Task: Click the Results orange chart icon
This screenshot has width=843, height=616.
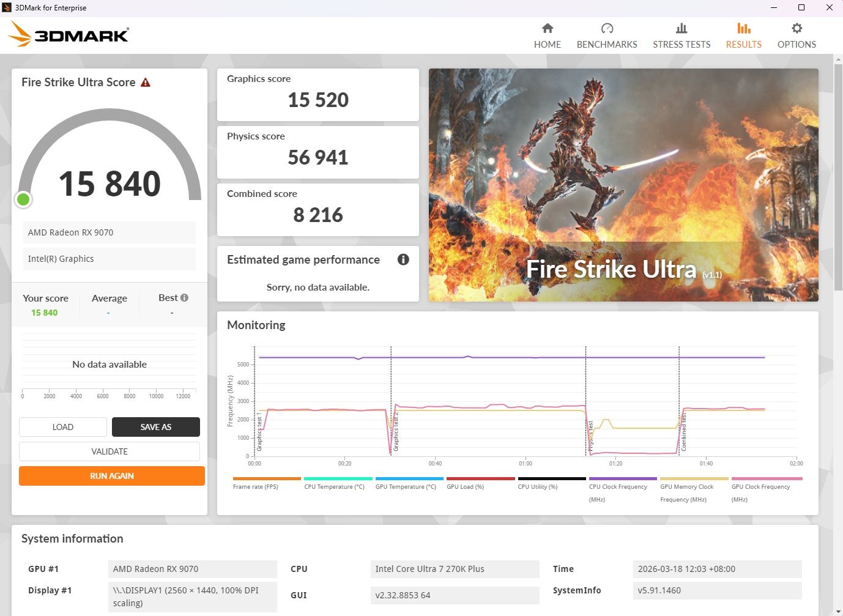Action: coord(743,28)
